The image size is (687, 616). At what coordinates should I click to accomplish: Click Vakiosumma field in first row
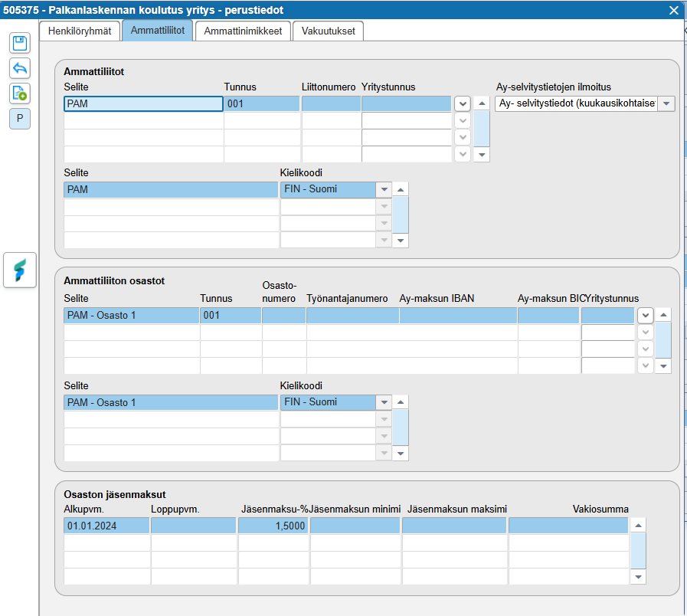point(568,526)
